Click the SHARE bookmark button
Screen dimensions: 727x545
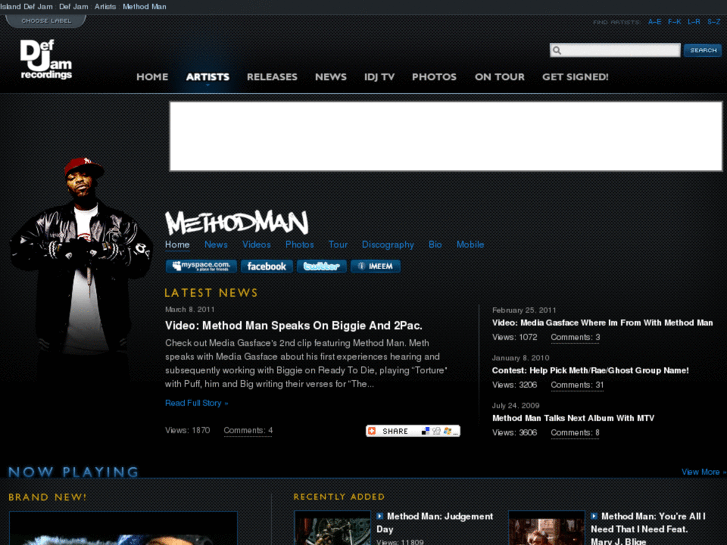click(x=413, y=431)
